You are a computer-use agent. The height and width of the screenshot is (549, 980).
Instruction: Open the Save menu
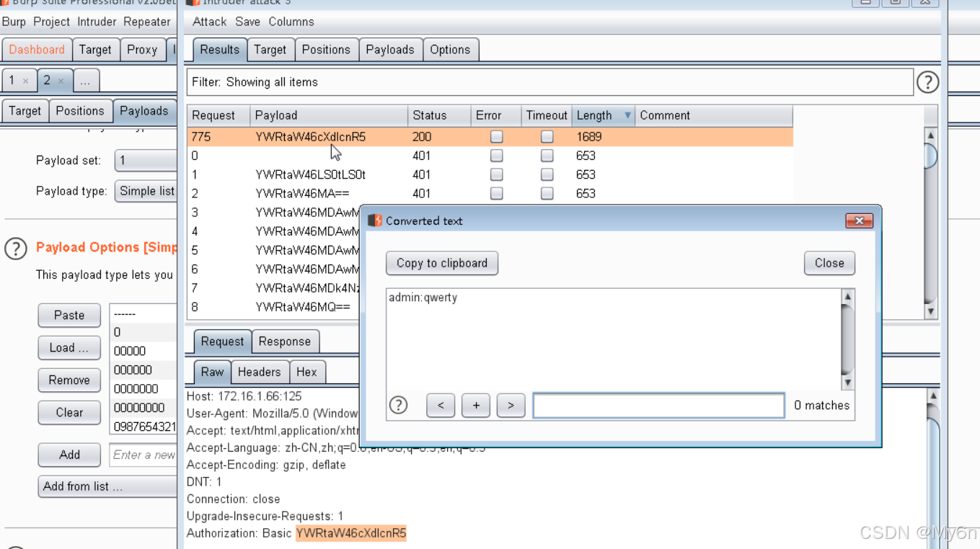[247, 22]
